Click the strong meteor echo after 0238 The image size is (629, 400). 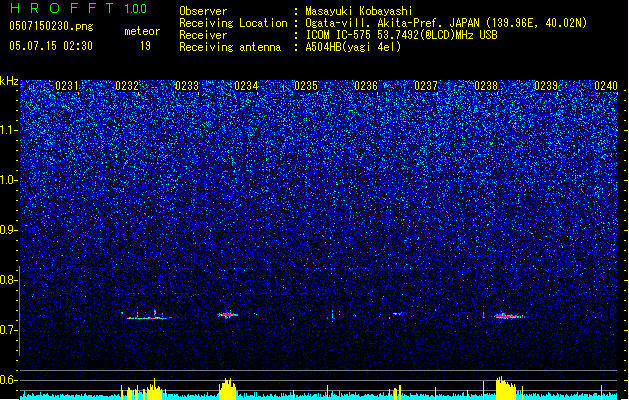tap(508, 316)
